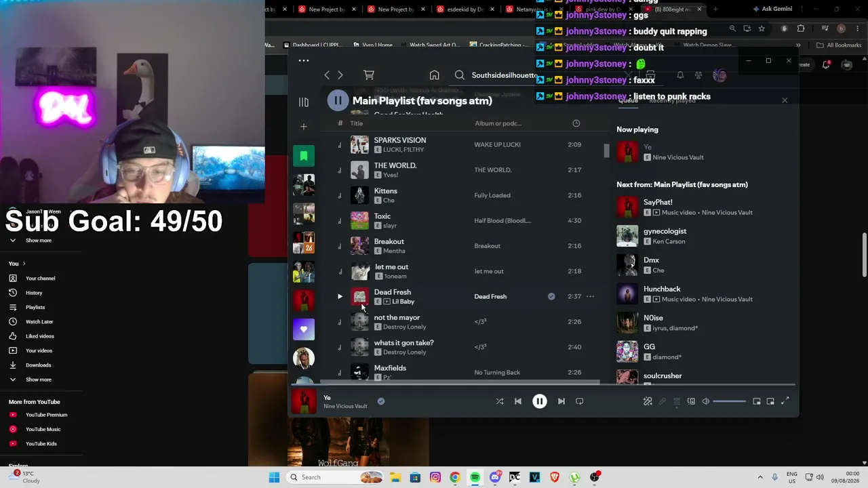
Task: Go back in Spotify navigation
Action: click(327, 75)
